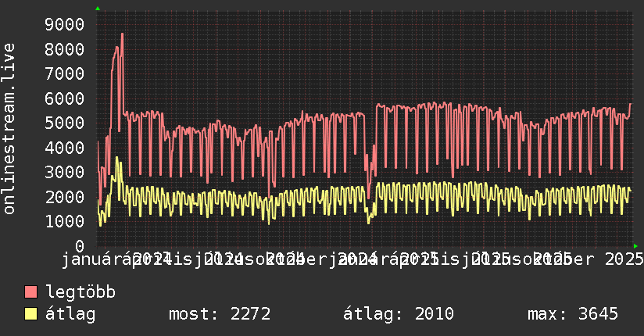Click the onlinestream.live vertical axis title

point(9,129)
